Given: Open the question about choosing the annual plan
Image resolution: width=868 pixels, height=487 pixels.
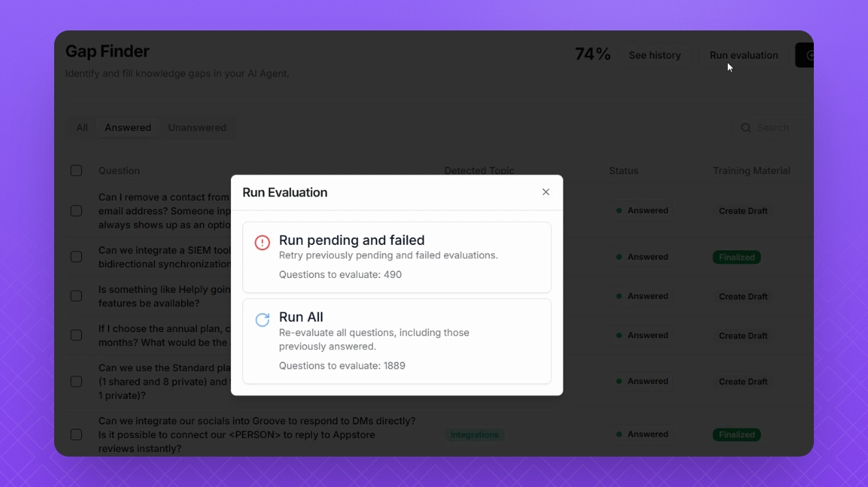Looking at the screenshot, I should coord(165,335).
